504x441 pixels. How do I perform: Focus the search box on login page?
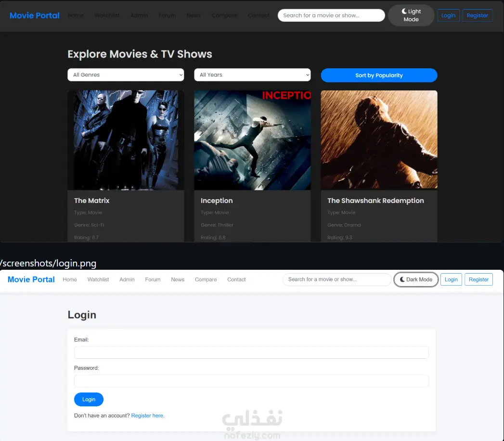pyautogui.click(x=336, y=279)
